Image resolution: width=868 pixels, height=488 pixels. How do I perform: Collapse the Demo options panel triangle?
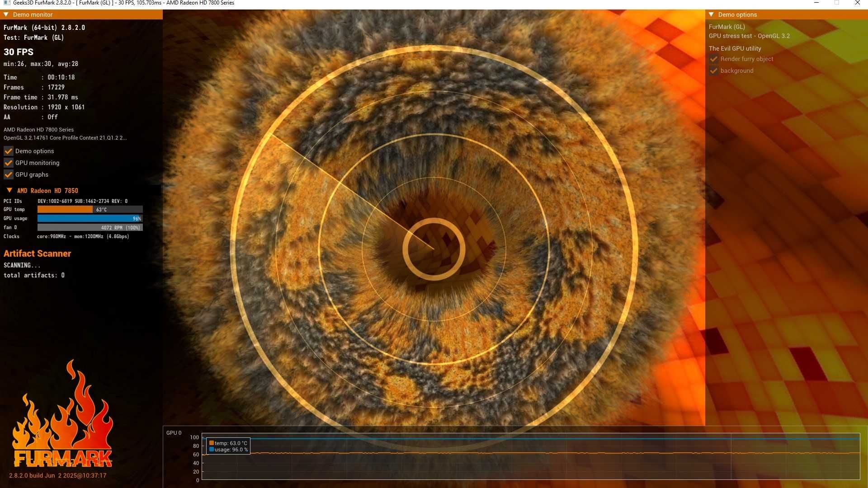[711, 14]
